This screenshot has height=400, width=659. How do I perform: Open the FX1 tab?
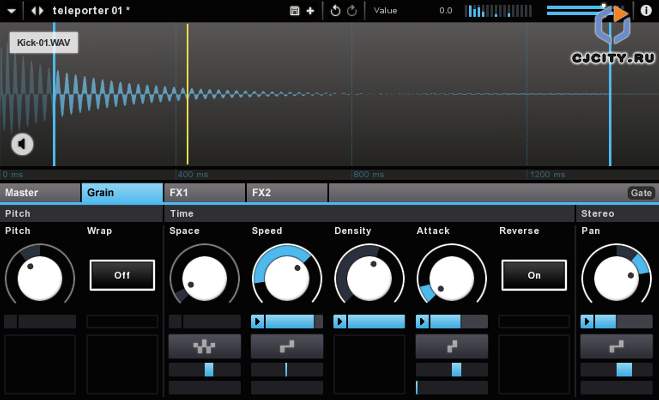pyautogui.click(x=204, y=193)
